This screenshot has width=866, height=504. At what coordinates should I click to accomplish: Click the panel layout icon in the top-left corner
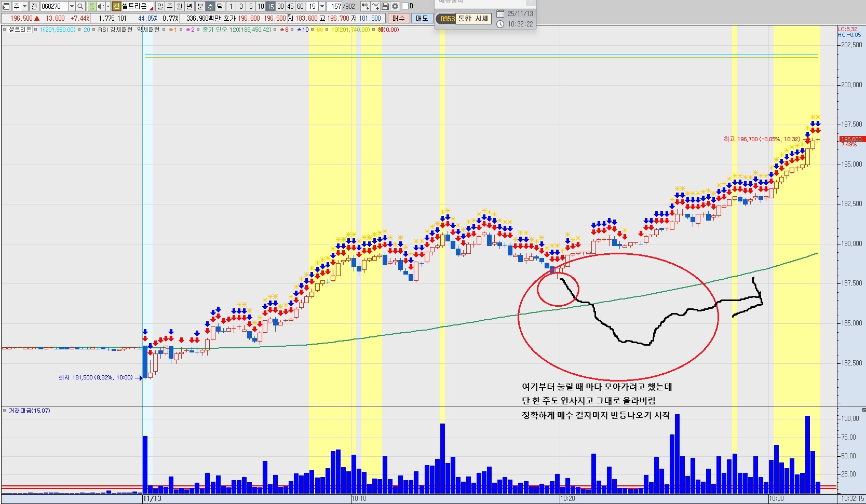click(x=6, y=6)
